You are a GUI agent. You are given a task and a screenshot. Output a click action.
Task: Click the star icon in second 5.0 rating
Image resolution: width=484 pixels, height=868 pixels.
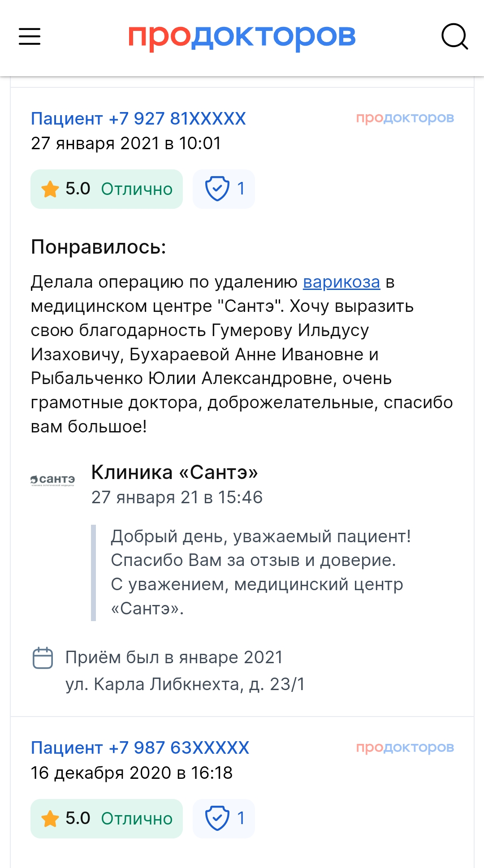coord(50,819)
